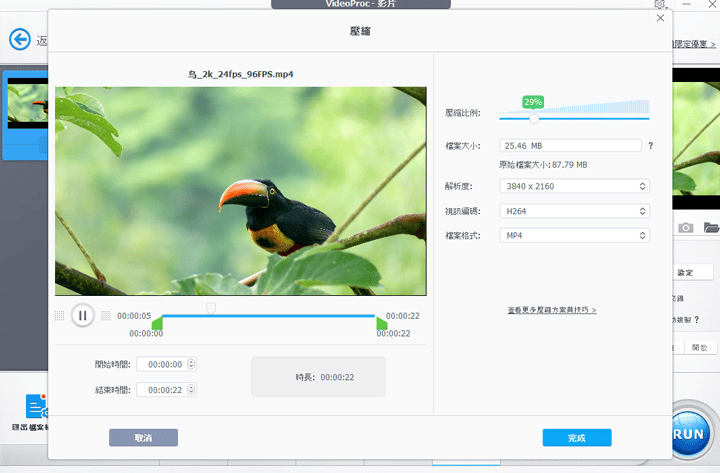This screenshot has height=473, width=720.
Task: Click the blue timeline trim bar
Action: [x=269, y=316]
